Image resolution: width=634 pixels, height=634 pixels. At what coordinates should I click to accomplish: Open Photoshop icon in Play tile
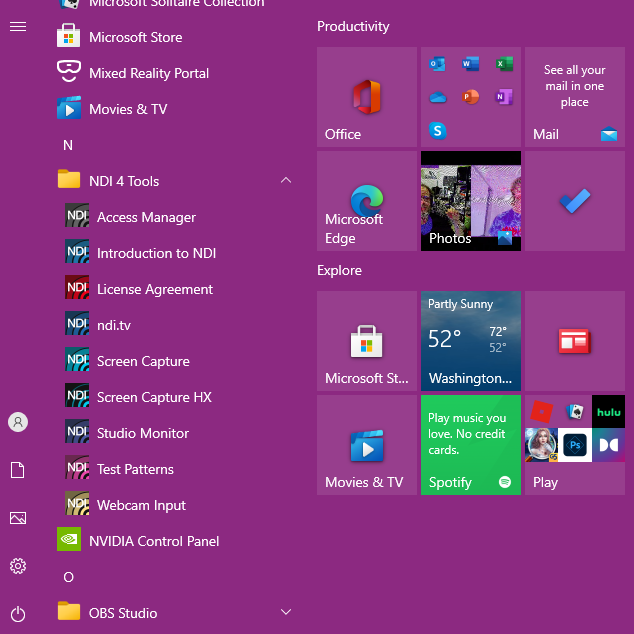(575, 445)
